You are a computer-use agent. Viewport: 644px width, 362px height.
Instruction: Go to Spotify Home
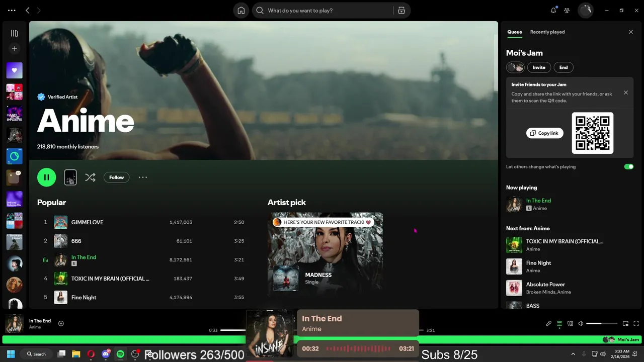click(241, 10)
